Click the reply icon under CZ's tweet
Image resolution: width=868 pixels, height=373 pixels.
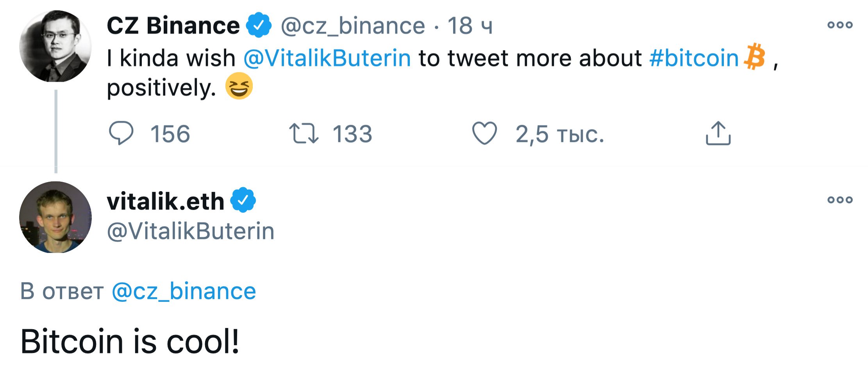click(x=121, y=133)
